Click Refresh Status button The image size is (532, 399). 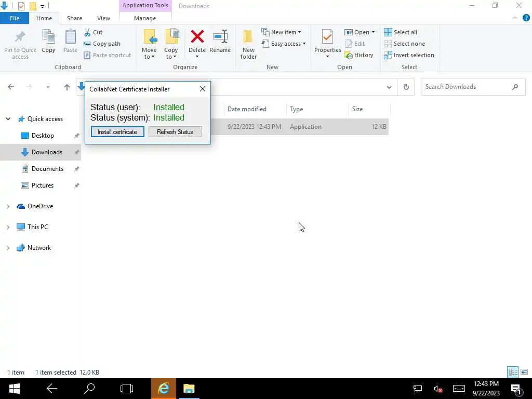tap(175, 131)
